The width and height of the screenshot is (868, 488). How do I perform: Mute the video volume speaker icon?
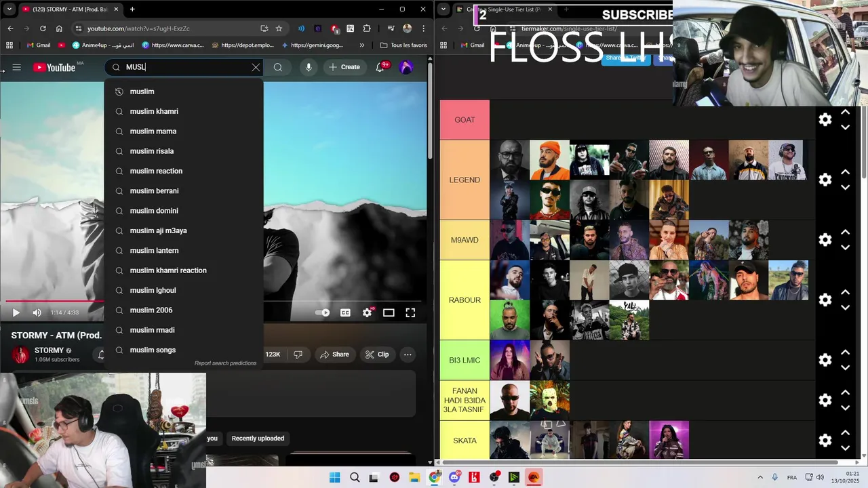point(37,312)
